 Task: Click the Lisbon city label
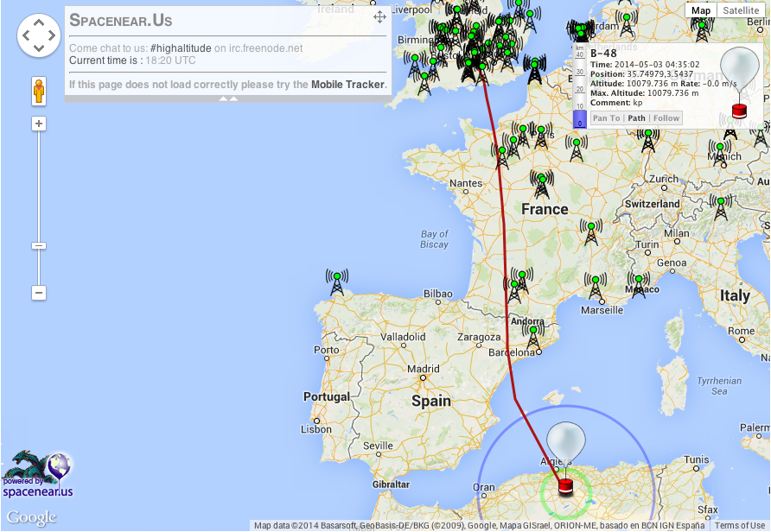click(x=316, y=429)
